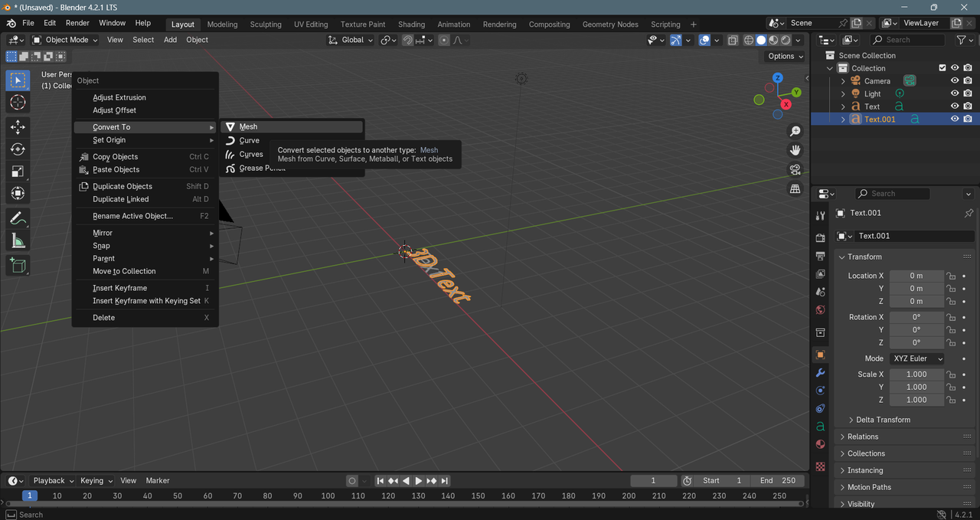980x520 pixels.
Task: Toggle proportional editing in header
Action: point(444,40)
